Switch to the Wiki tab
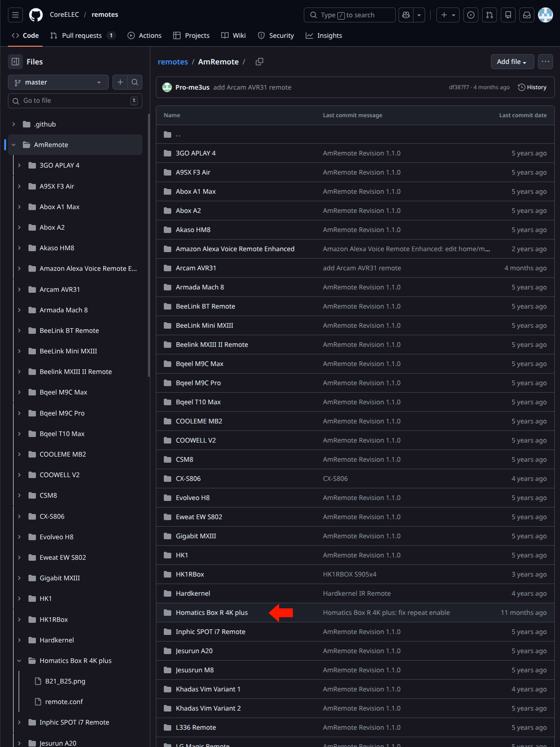 click(233, 35)
